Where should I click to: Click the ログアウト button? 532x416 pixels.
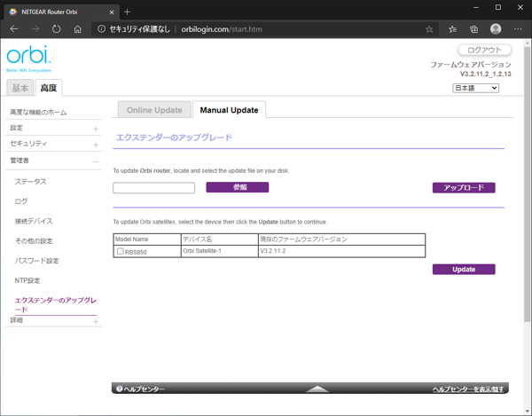tap(484, 51)
